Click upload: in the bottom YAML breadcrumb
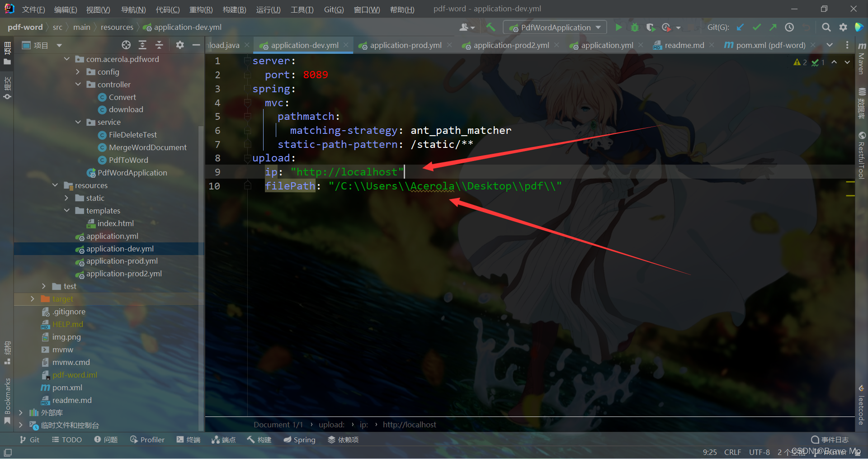Screen dimensions: 868x459 [331, 425]
